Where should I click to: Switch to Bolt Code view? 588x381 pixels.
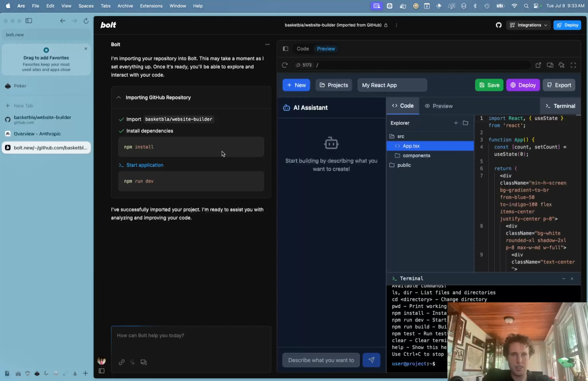(x=303, y=49)
